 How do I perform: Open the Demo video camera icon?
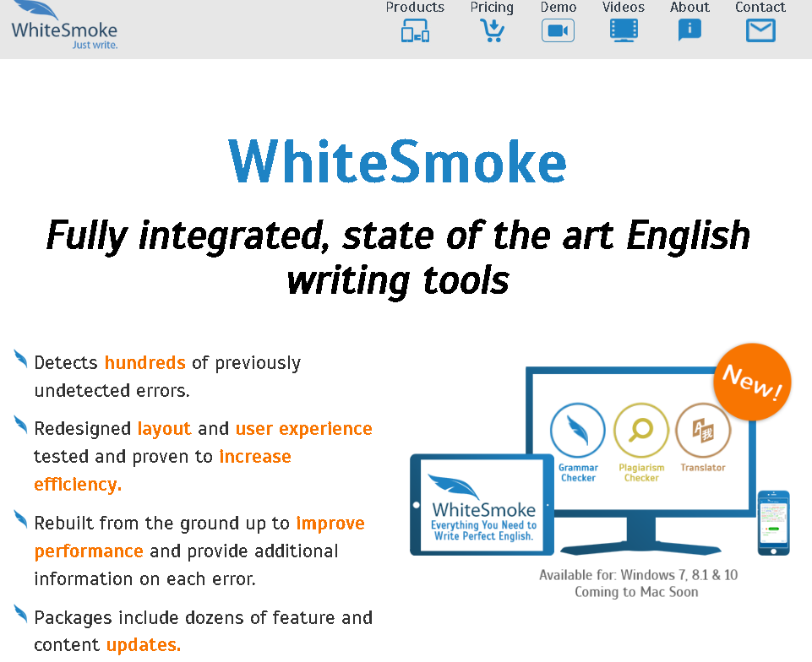click(x=558, y=30)
